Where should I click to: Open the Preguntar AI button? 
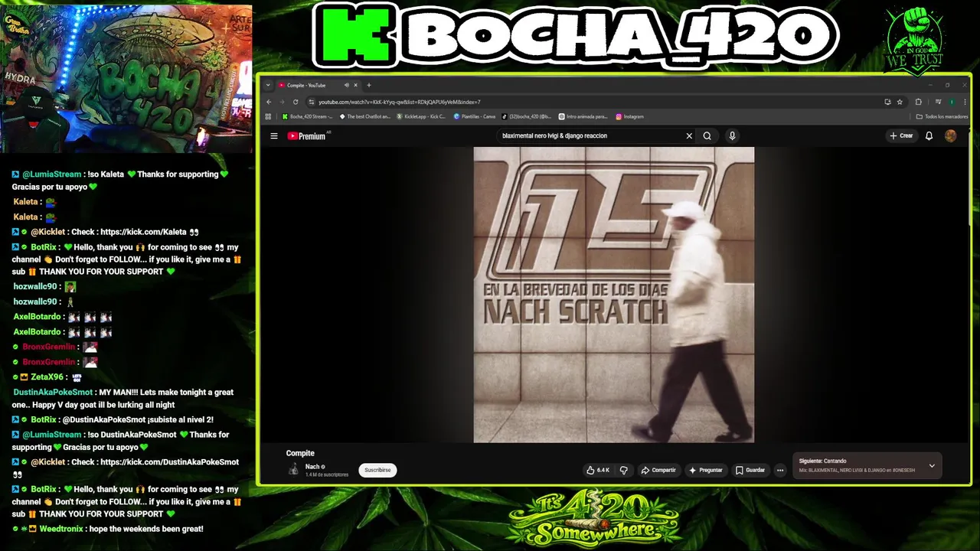(706, 470)
